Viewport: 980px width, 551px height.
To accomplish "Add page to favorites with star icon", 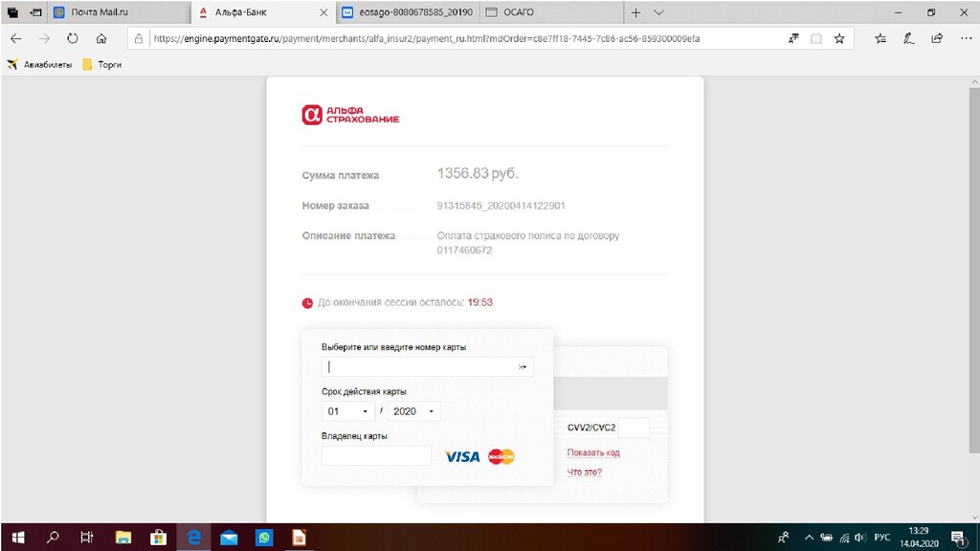I will (x=839, y=38).
